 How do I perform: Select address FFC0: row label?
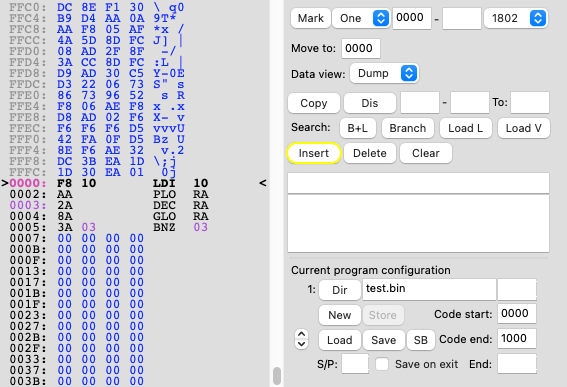point(28,7)
